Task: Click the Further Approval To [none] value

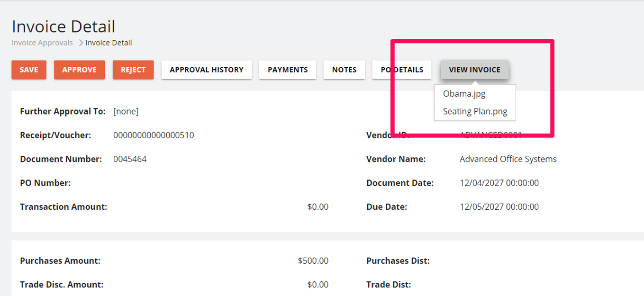Action: pos(126,112)
